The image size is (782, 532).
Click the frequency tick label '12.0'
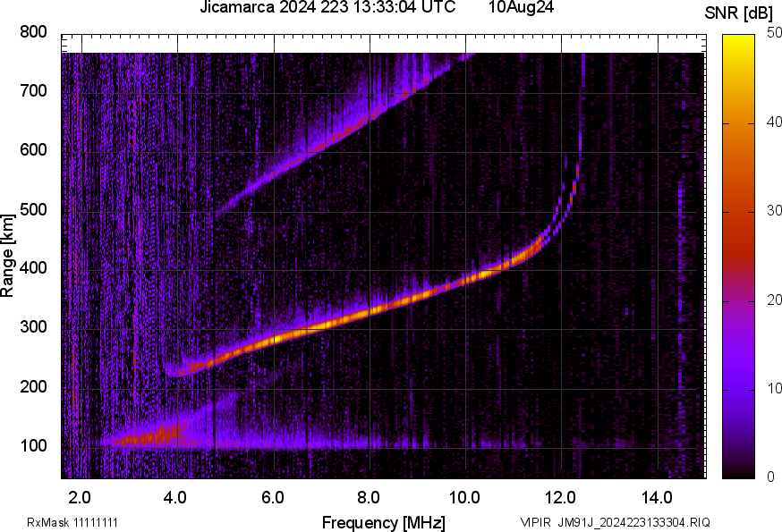561,498
